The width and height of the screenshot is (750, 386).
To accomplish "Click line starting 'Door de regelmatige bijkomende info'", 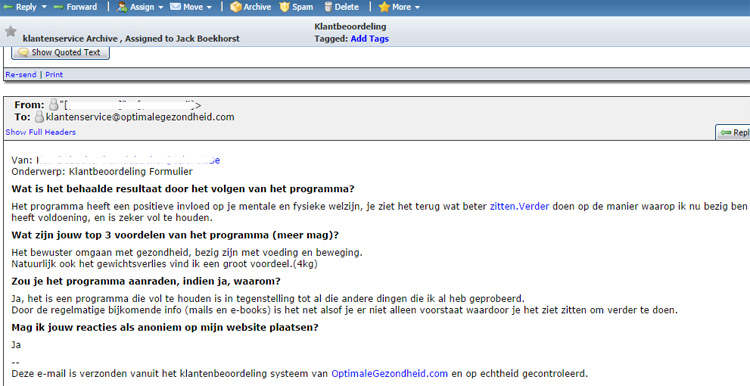I will (x=344, y=310).
